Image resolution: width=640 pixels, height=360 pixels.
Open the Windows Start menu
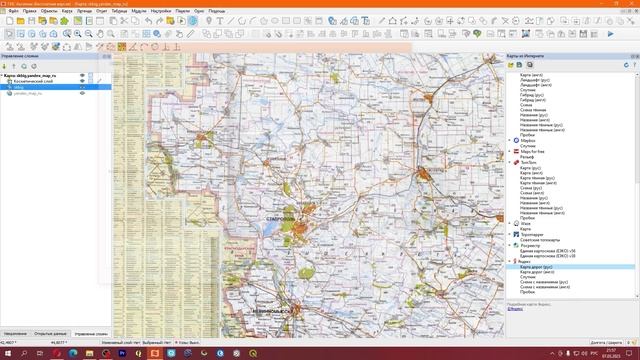(7, 353)
